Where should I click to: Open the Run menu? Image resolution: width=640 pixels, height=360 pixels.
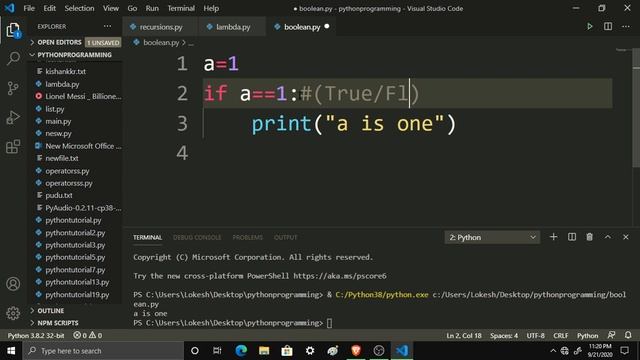tap(152, 8)
